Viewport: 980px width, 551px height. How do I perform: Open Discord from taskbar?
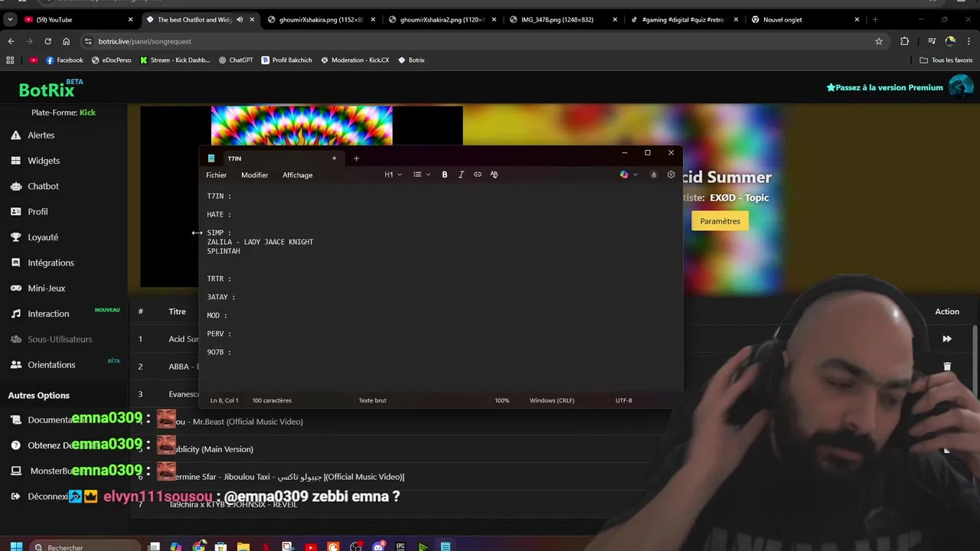(378, 546)
